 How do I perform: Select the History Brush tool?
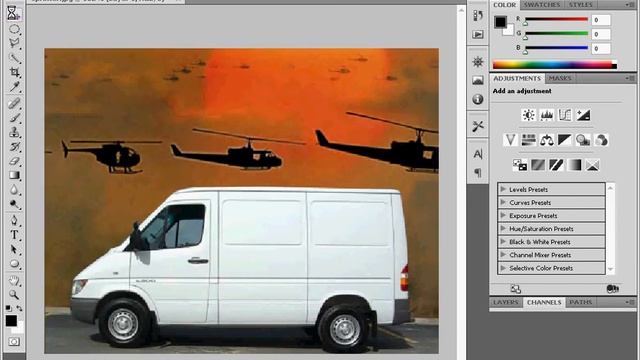(x=14, y=147)
